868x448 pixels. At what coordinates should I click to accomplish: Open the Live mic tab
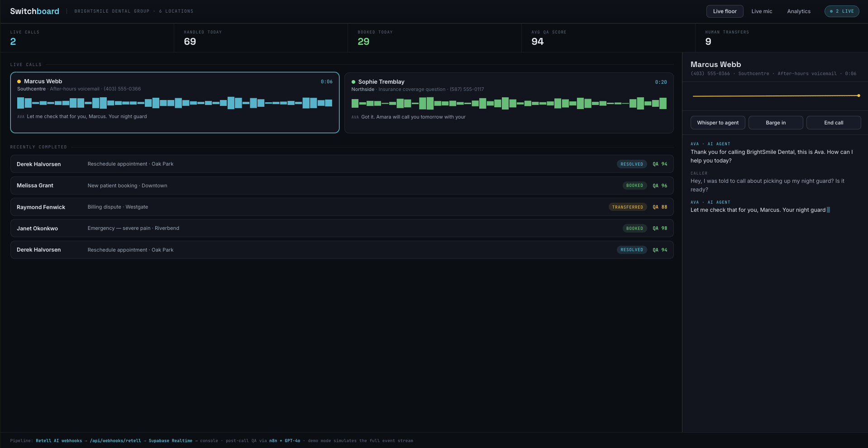click(762, 11)
